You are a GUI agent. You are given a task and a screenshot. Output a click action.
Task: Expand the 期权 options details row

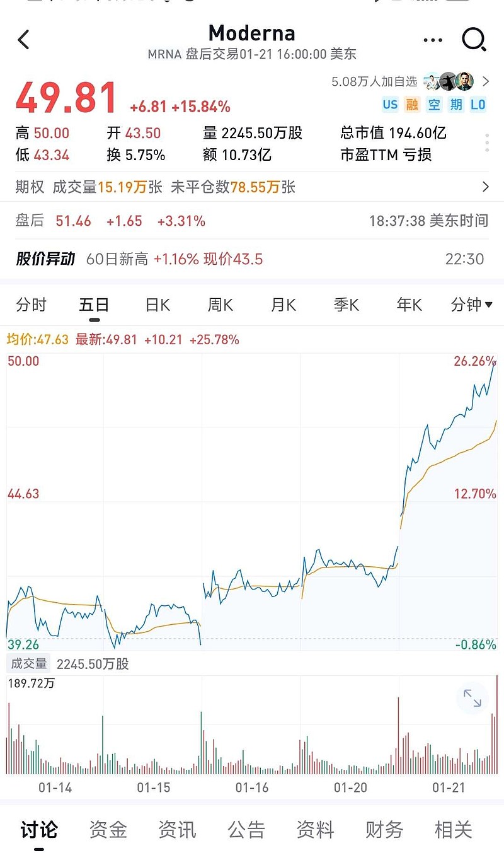tap(485, 187)
